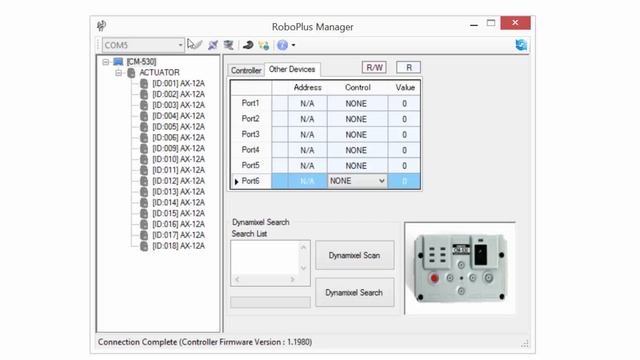This screenshot has height=360, width=640.
Task: Click the third toolbar icon after the COM5 port selector
Action: [228, 45]
